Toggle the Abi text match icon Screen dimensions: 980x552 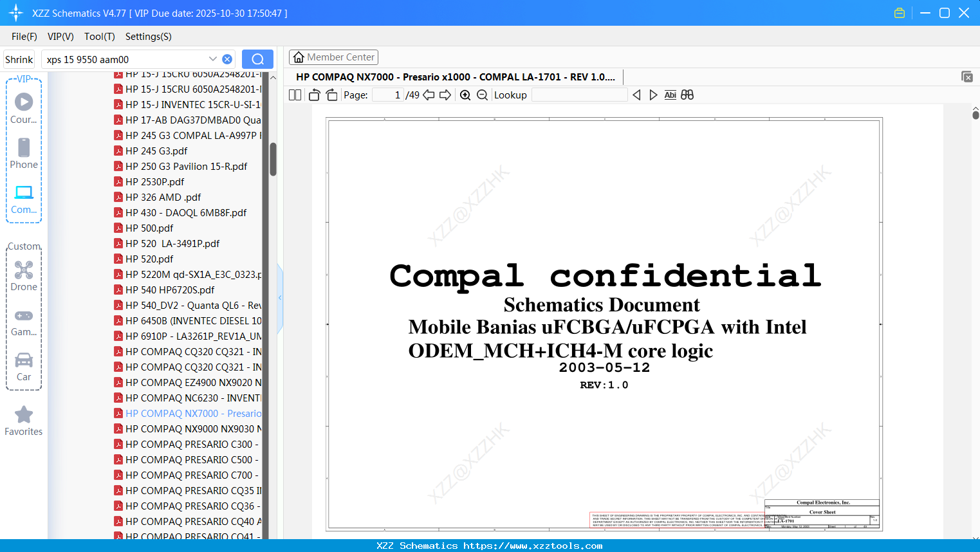point(670,95)
